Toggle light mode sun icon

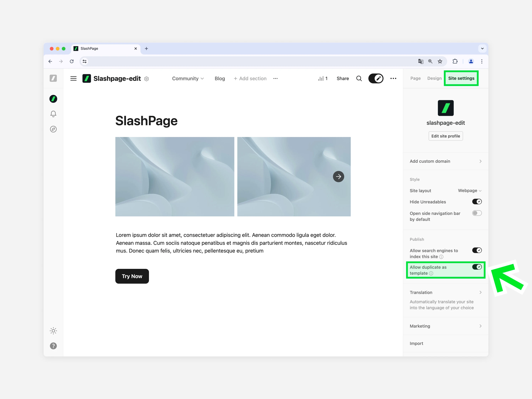click(53, 331)
